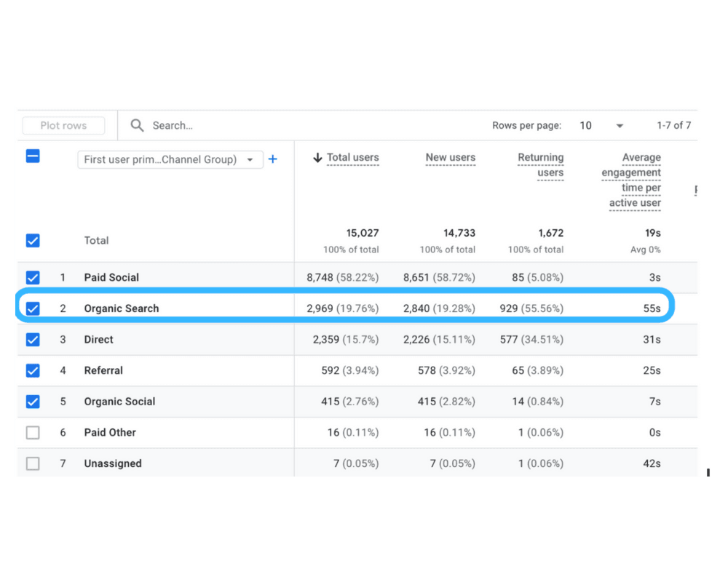
Task: Uncheck the Referral row checkbox
Action: click(33, 370)
